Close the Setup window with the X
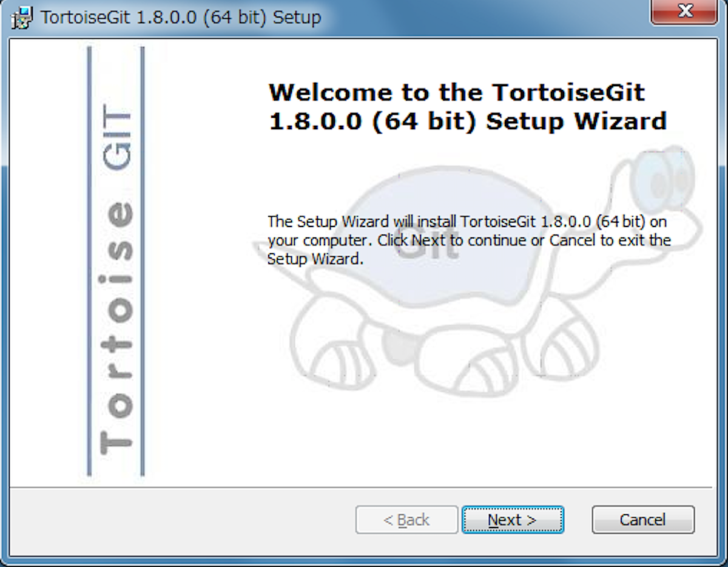 [x=685, y=12]
